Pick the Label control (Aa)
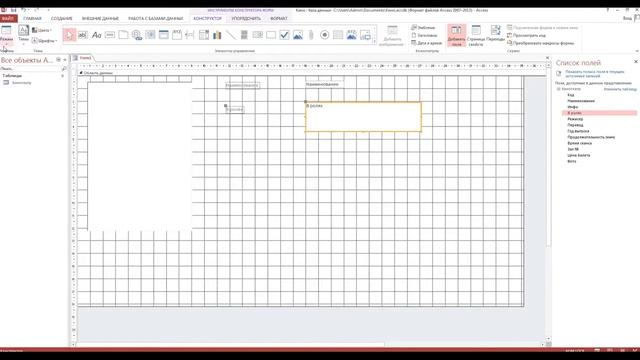The width and height of the screenshot is (640, 360). pos(96,35)
